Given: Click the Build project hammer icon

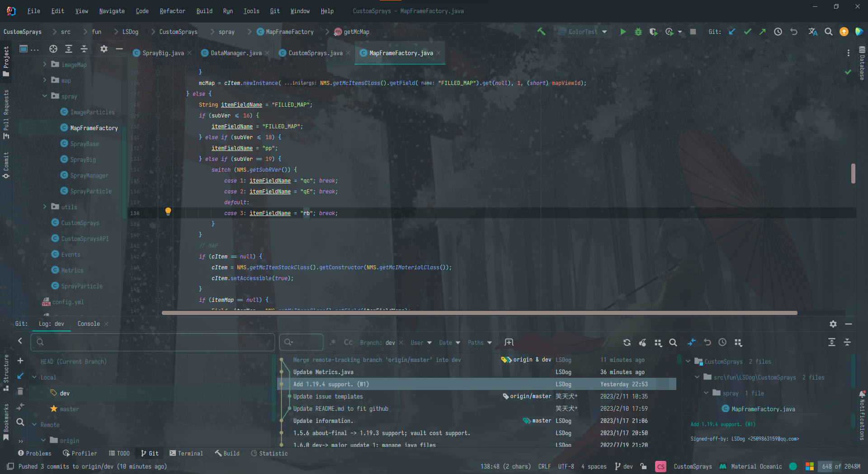Looking at the screenshot, I should tap(541, 32).
